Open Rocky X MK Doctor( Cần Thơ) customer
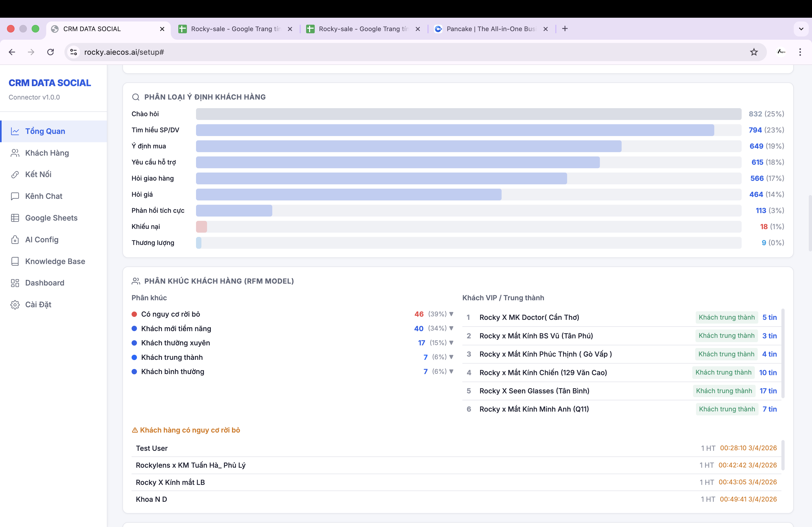This screenshot has height=527, width=812. click(x=622, y=317)
